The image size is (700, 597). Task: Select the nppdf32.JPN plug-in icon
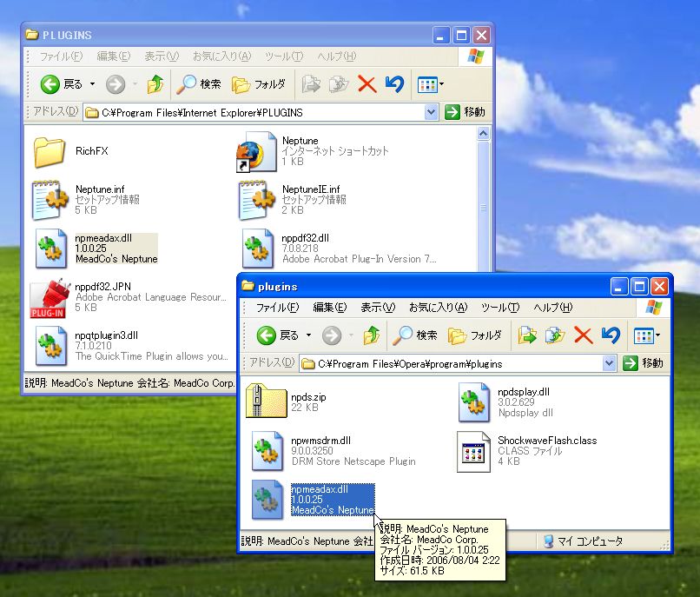tap(50, 299)
